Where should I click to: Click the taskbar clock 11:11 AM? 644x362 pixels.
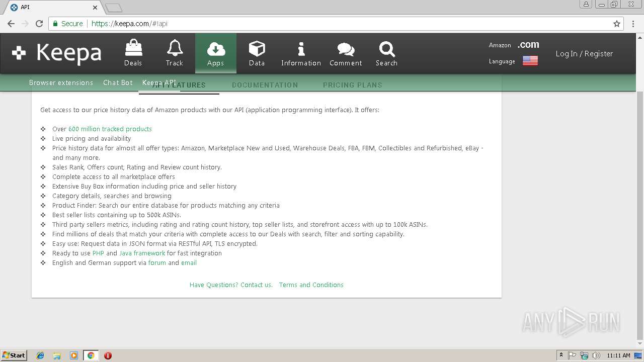[x=618, y=355]
